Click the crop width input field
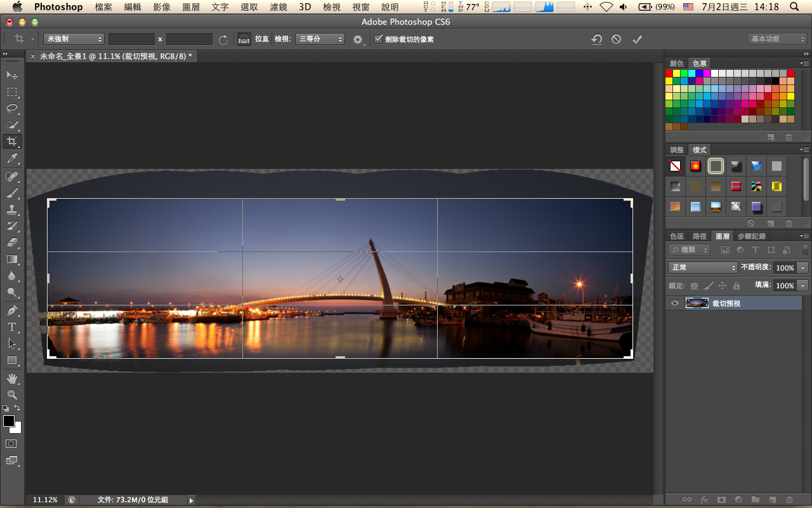The image size is (812, 508). (131, 39)
